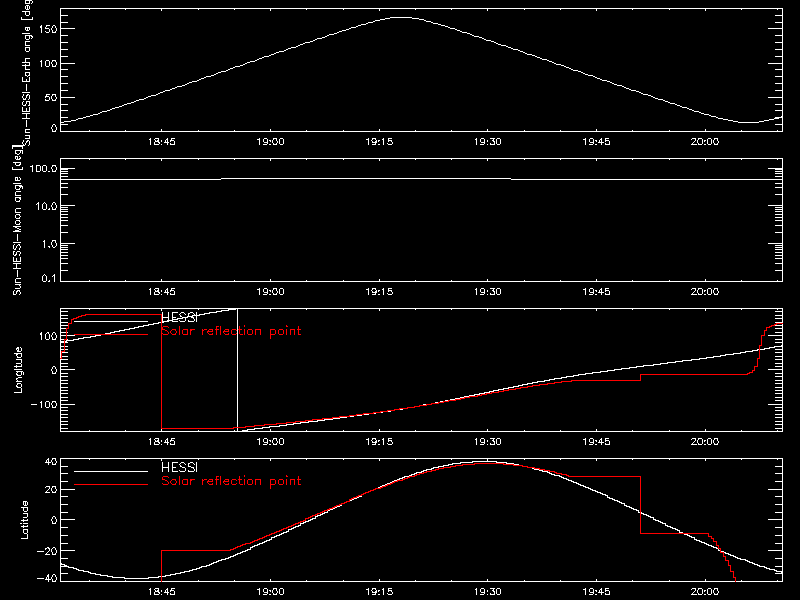Select 18:45 time label under Longitude plot

162,441
